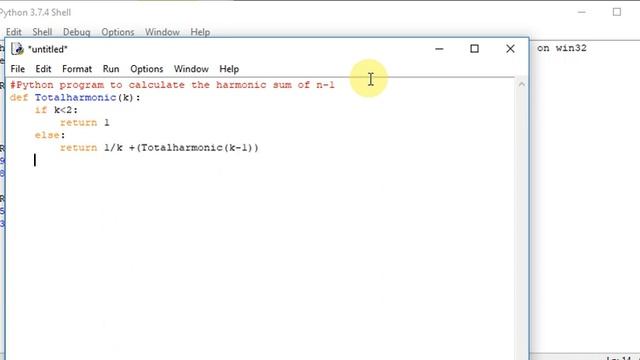Click the editor scrollbar up arrow
Viewport: 640px width, 360px height.
coord(522,84)
